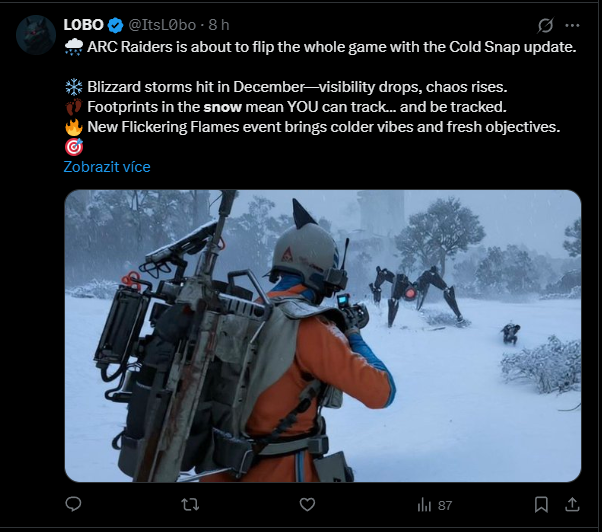The width and height of the screenshot is (602, 532).
Task: Like the post with the heart icon
Action: 307,504
